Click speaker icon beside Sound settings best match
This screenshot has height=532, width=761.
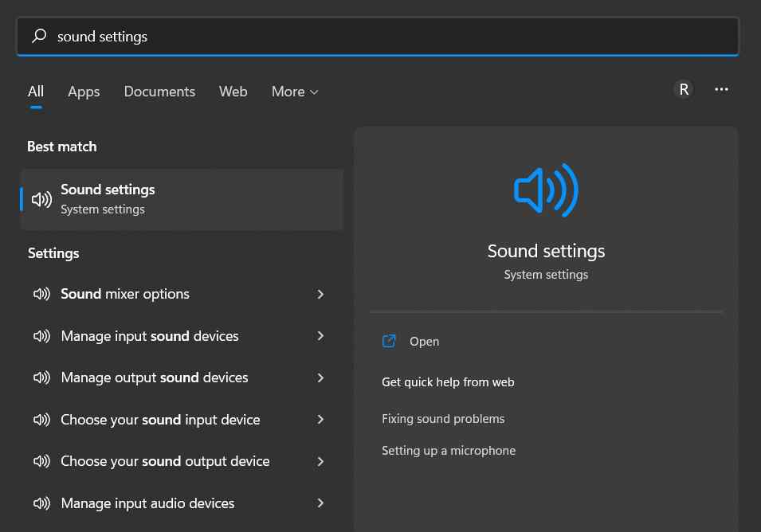[x=41, y=199]
